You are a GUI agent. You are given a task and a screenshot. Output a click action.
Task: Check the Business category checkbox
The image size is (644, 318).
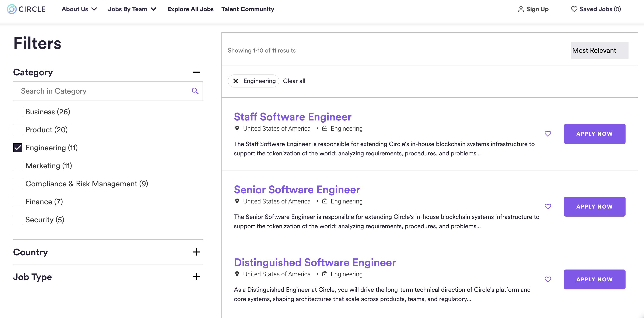point(18,112)
